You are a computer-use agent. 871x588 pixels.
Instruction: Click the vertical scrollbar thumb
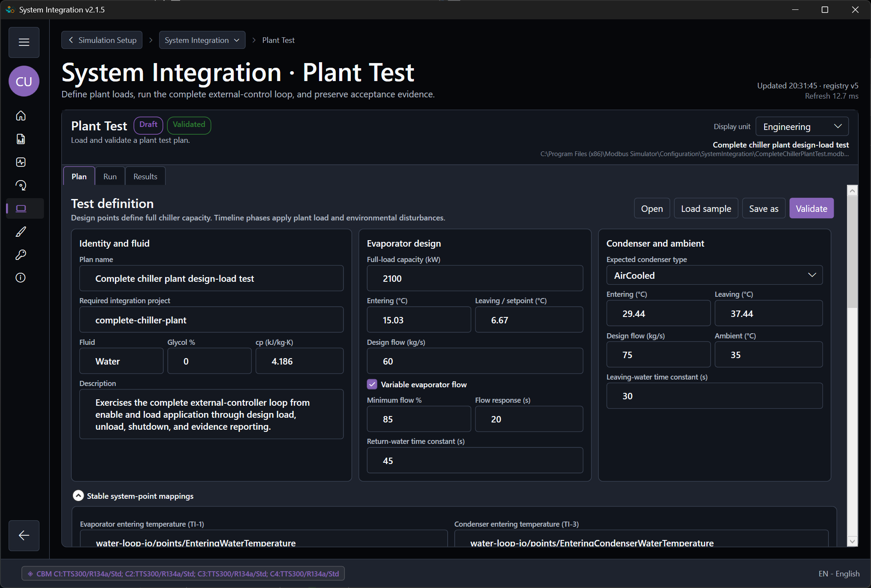(853, 252)
